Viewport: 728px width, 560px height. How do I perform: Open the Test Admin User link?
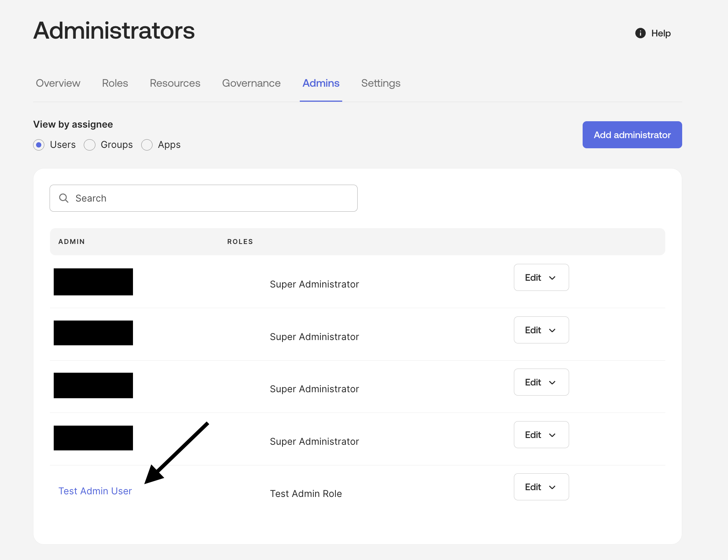click(95, 491)
